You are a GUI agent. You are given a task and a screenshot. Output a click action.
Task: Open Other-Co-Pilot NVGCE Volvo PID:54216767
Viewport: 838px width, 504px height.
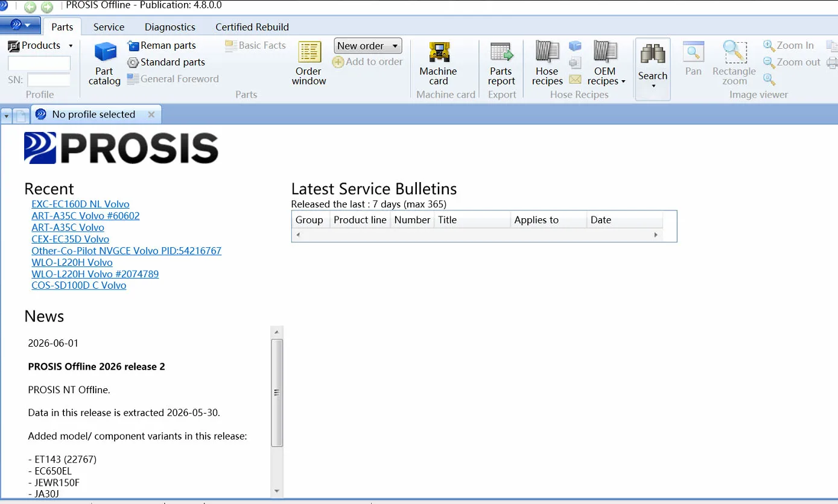[127, 251]
